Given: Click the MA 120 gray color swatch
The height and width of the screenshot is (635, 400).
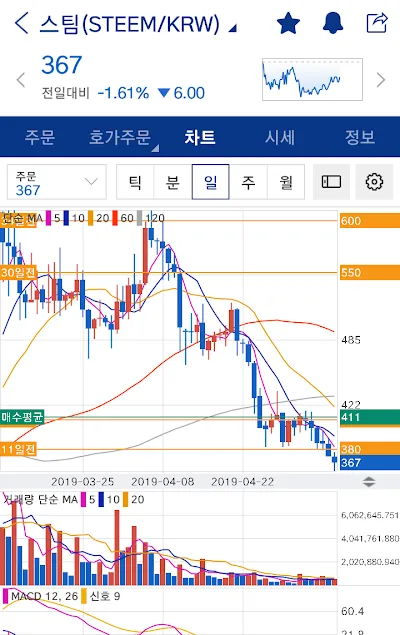Looking at the screenshot, I should point(139,218).
